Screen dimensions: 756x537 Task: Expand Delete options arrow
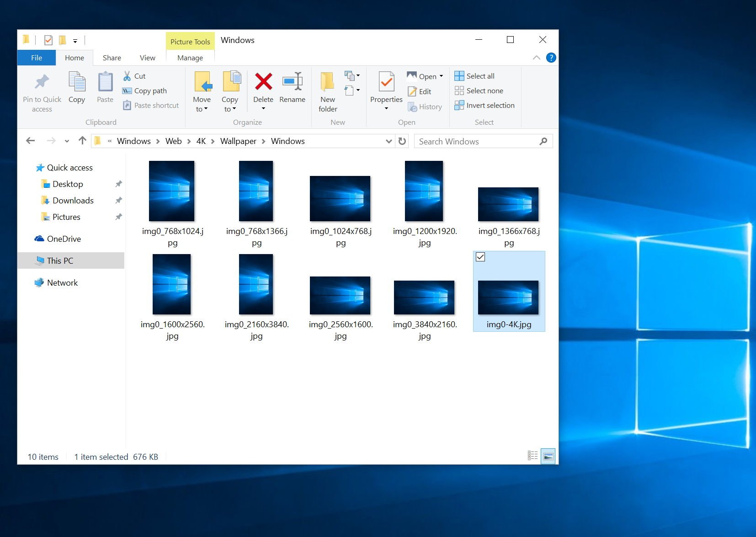(263, 108)
